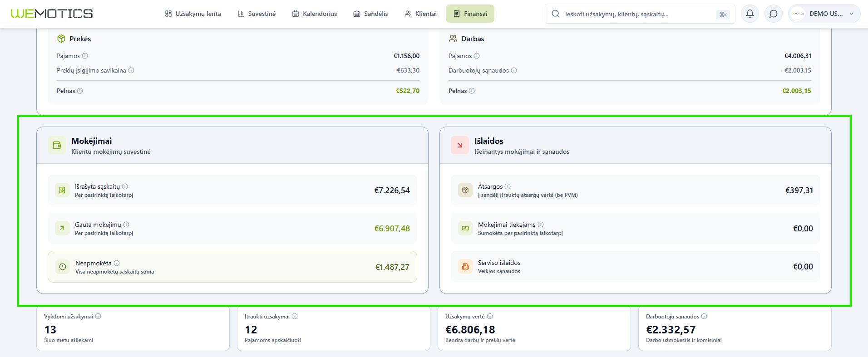Click the info icon beside Vykdomi užsakymai
This screenshot has height=357, width=868.
pyautogui.click(x=98, y=317)
